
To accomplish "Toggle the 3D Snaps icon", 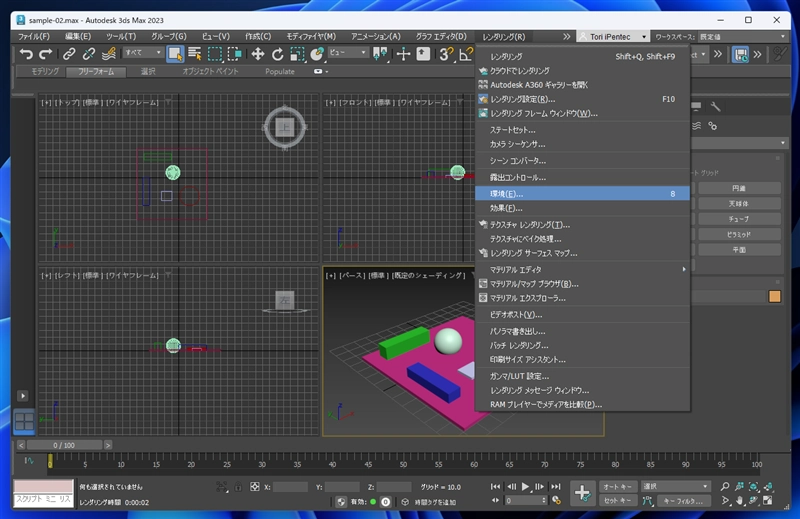I will (x=446, y=54).
